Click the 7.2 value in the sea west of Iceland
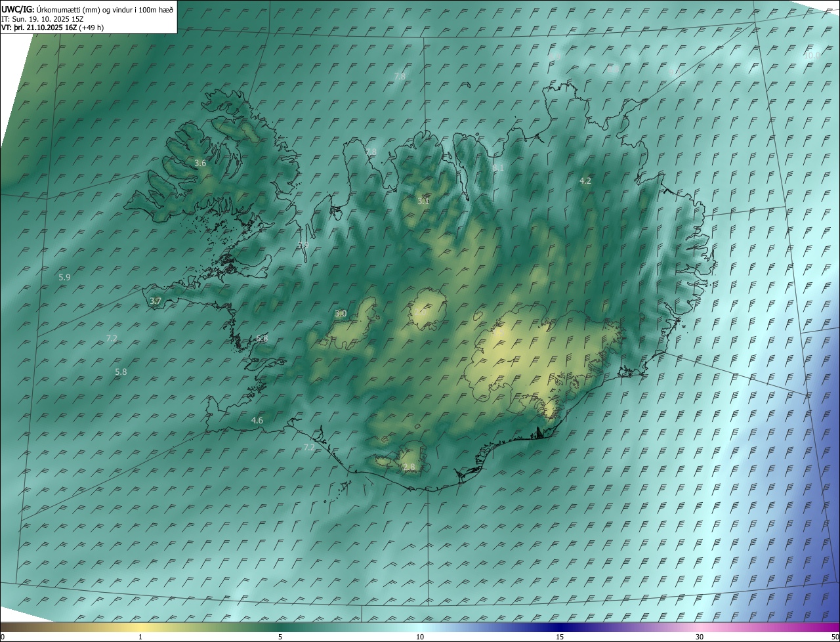840x642 pixels. pos(112,339)
